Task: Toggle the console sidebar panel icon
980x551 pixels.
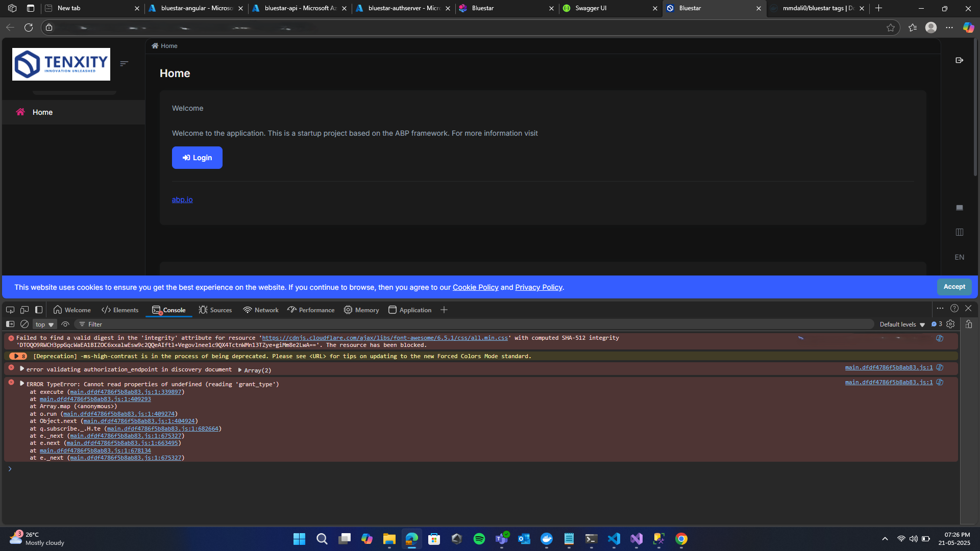Action: point(10,324)
